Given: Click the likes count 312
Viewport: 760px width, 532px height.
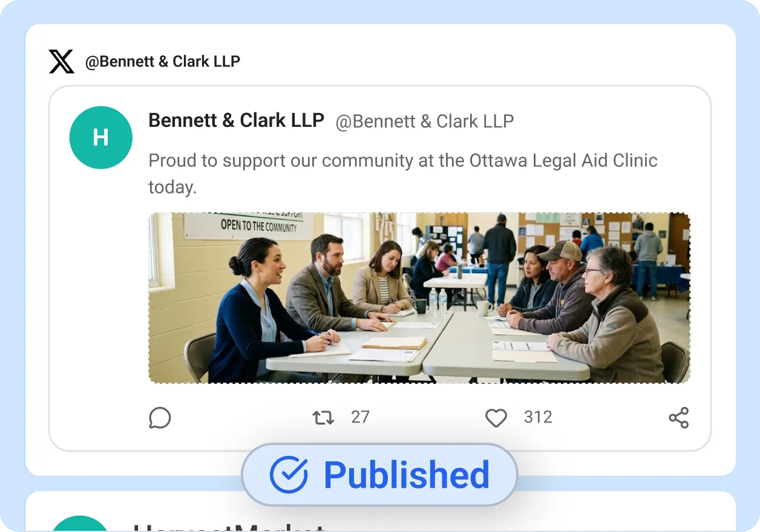Looking at the screenshot, I should tap(538, 417).
